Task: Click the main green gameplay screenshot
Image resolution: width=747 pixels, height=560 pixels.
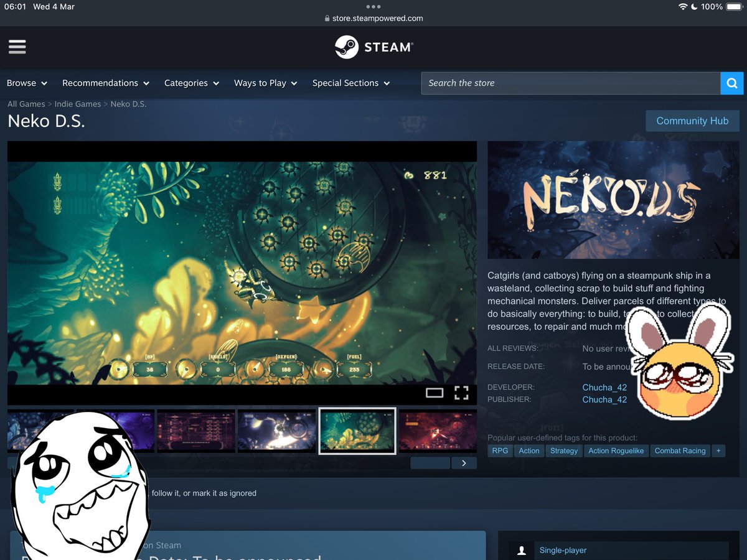Action: pos(242,273)
